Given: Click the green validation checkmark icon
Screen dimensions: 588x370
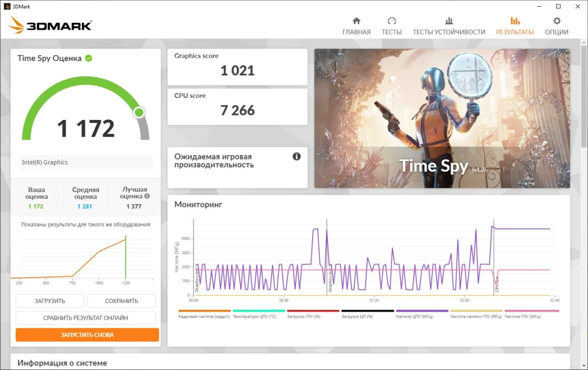Looking at the screenshot, I should click(89, 58).
